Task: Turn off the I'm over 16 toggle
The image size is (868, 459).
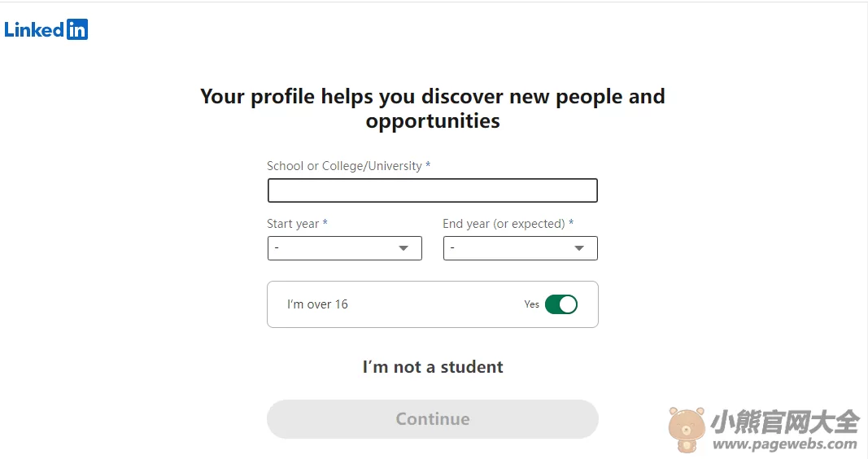Action: [561, 304]
